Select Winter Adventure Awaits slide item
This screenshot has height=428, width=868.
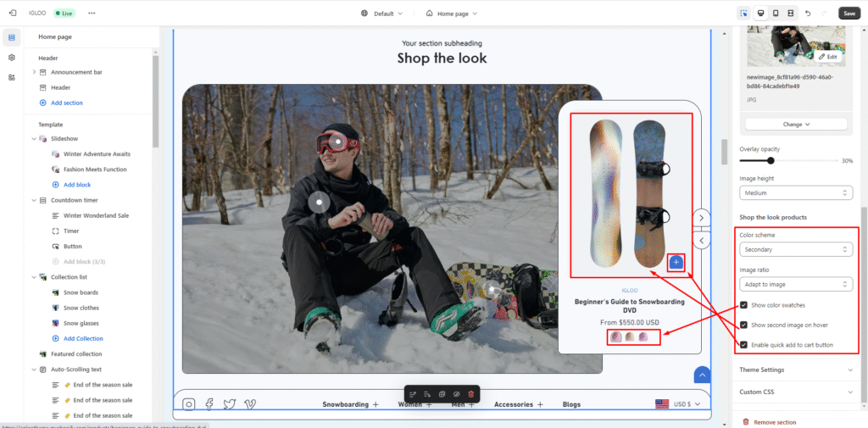[x=97, y=154]
